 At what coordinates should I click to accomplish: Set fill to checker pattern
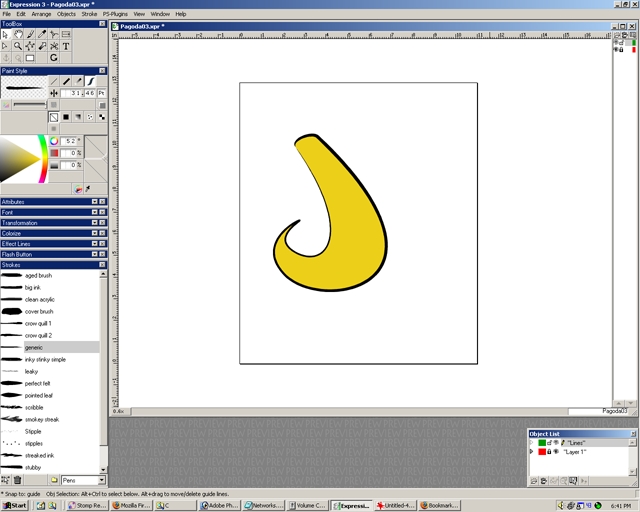point(102,117)
